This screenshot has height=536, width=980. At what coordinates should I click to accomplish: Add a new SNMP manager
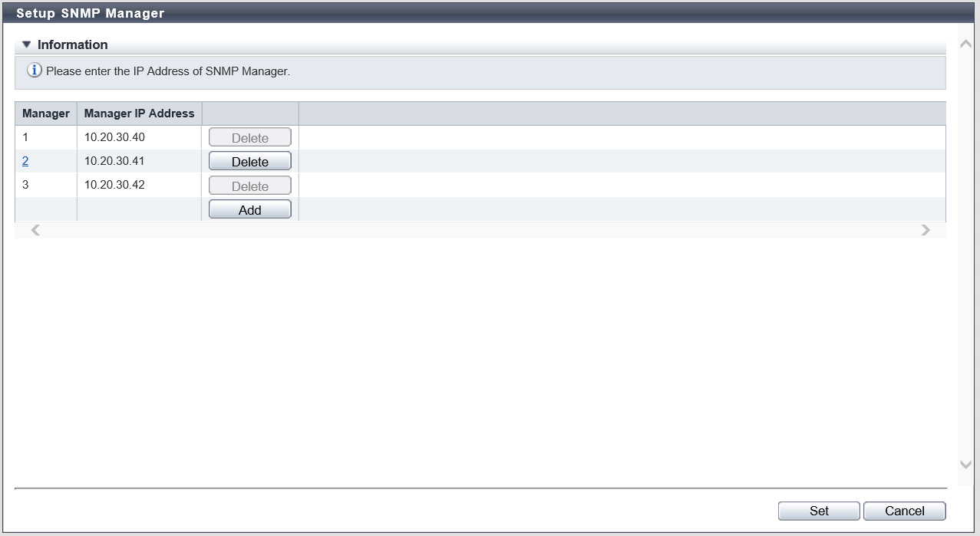tap(249, 210)
